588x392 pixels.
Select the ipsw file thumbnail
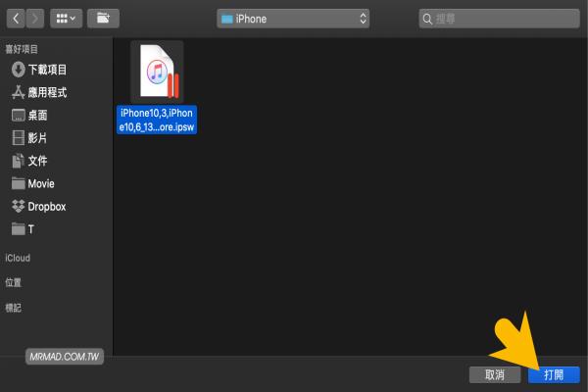[157, 72]
